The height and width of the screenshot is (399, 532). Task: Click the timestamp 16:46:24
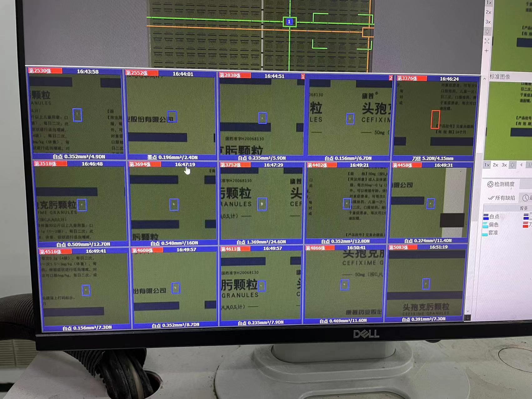tap(449, 79)
